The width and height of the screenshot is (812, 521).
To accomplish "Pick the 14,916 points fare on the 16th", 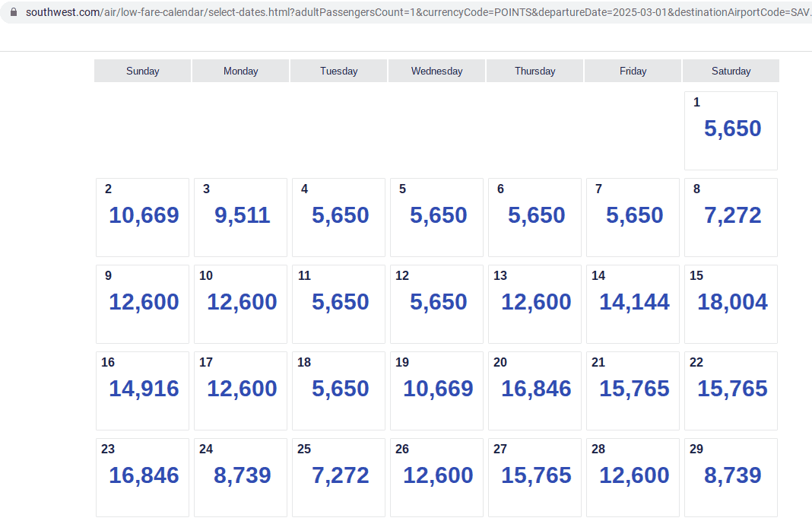I will (142, 389).
